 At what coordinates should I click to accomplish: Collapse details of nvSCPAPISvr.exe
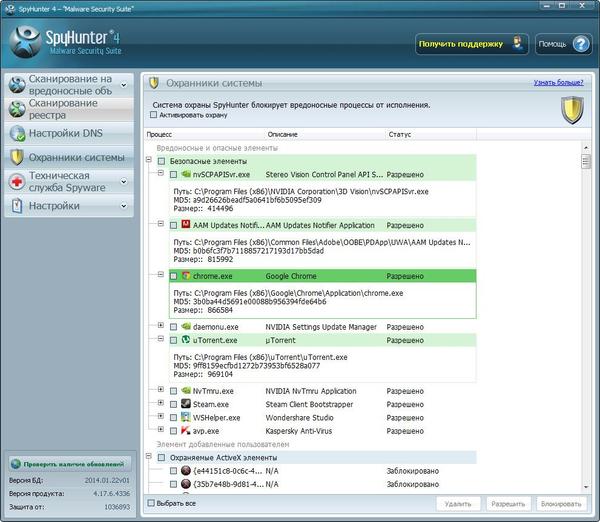pyautogui.click(x=161, y=173)
